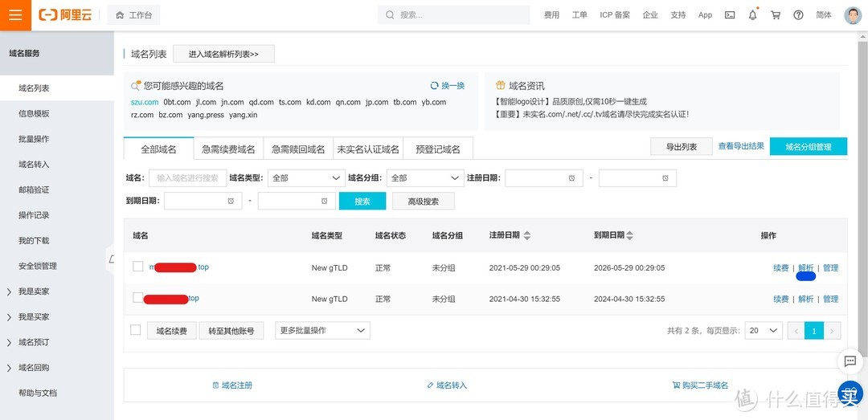The height and width of the screenshot is (420, 868).
Task: Click the 换一换 refresh icon
Action: point(435,86)
